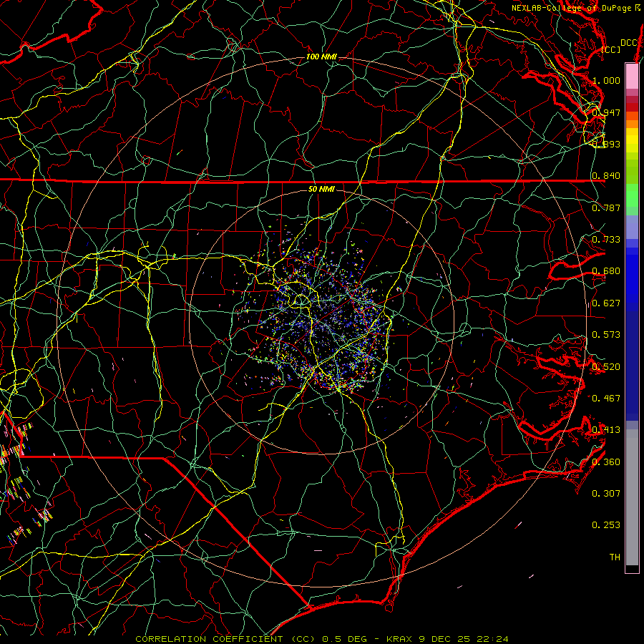Click the 100 NMI range ring label
The height and width of the screenshot is (644, 644).
click(x=321, y=57)
